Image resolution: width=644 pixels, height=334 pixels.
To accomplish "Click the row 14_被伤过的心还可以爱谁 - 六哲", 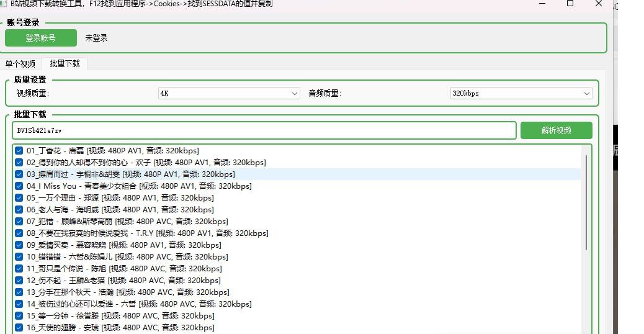I will click(x=139, y=304).
